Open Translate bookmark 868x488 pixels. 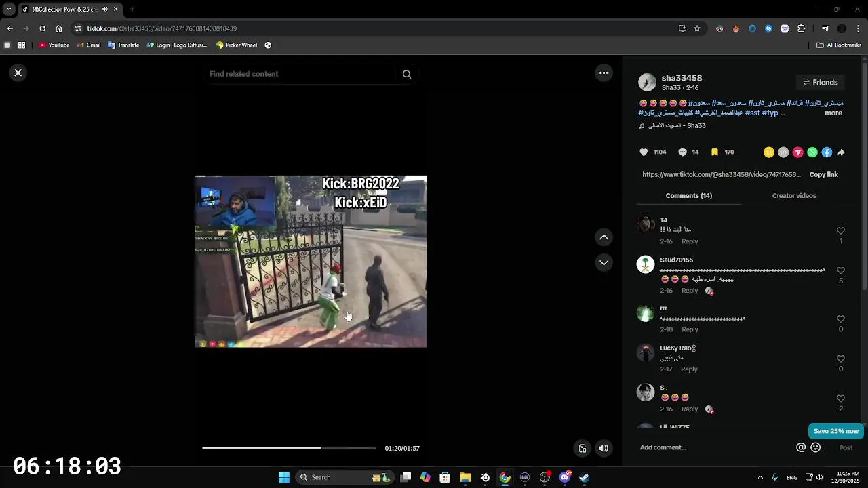(123, 45)
